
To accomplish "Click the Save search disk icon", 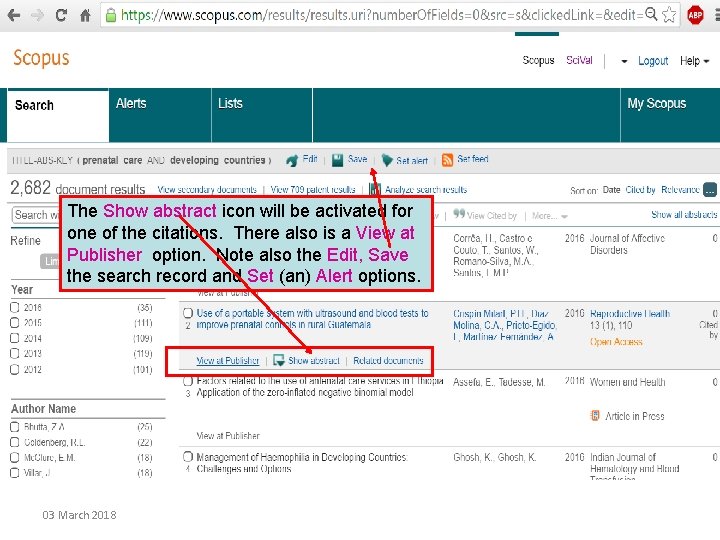I will click(x=338, y=160).
